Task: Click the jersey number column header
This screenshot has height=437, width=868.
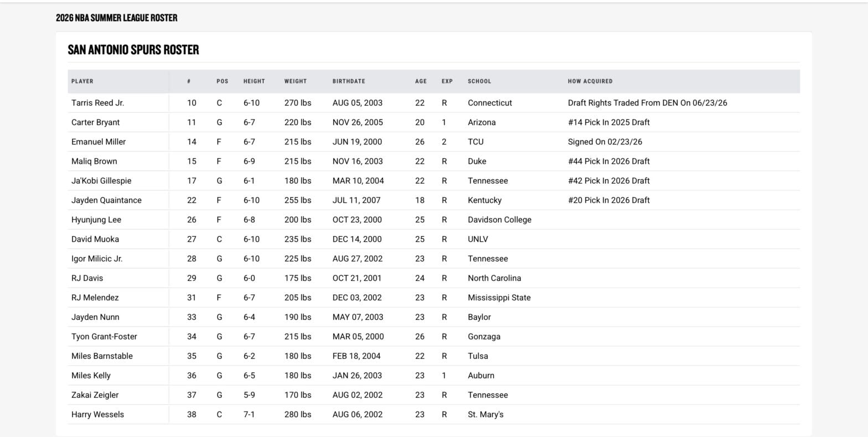Action: click(x=189, y=81)
